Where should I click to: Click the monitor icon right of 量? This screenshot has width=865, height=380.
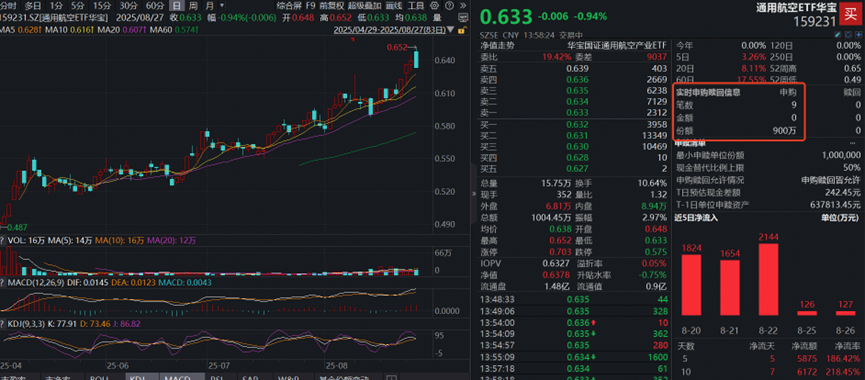coord(463,18)
